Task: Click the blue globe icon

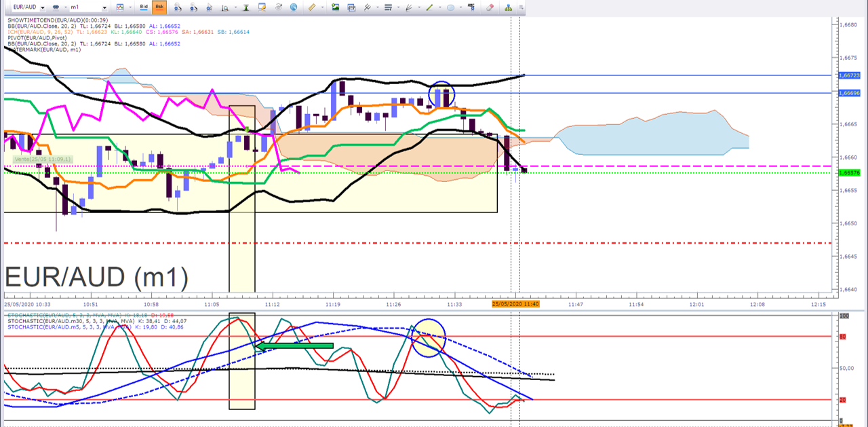Action: [x=293, y=7]
